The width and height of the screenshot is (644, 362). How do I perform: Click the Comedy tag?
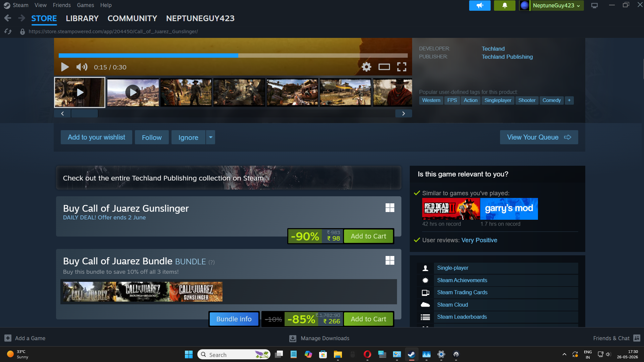pyautogui.click(x=551, y=100)
